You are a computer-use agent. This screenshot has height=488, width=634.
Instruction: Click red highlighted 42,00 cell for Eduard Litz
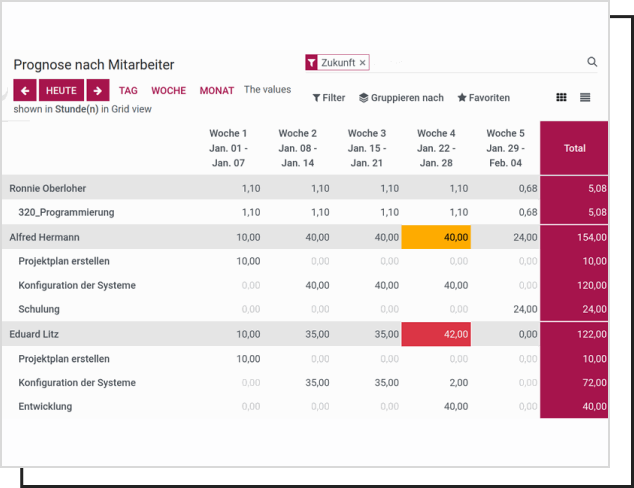point(436,334)
